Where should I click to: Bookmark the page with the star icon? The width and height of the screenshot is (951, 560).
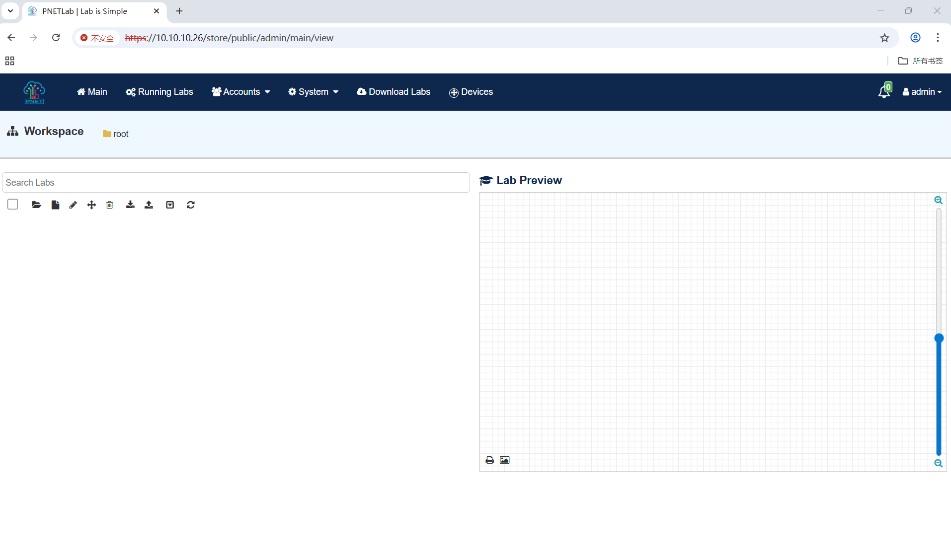884,38
